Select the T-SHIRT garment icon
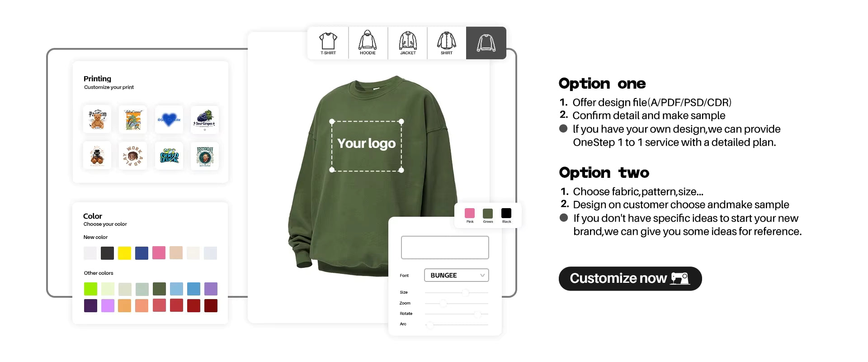The height and width of the screenshot is (362, 868). pos(328,43)
